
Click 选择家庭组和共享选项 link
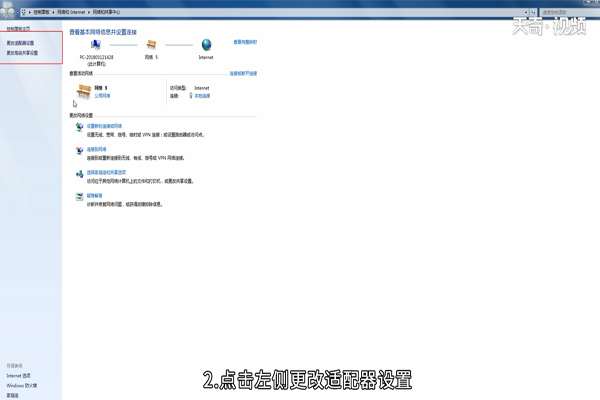(106, 173)
